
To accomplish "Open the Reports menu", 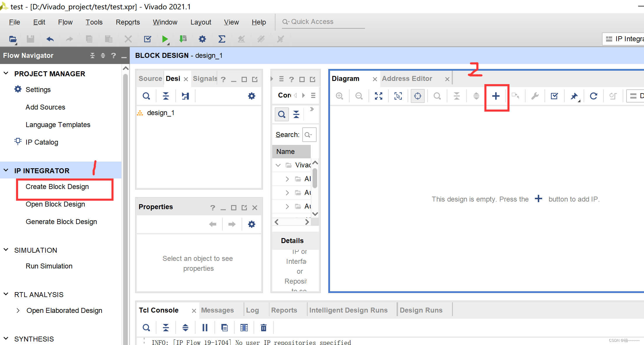I will tap(128, 22).
